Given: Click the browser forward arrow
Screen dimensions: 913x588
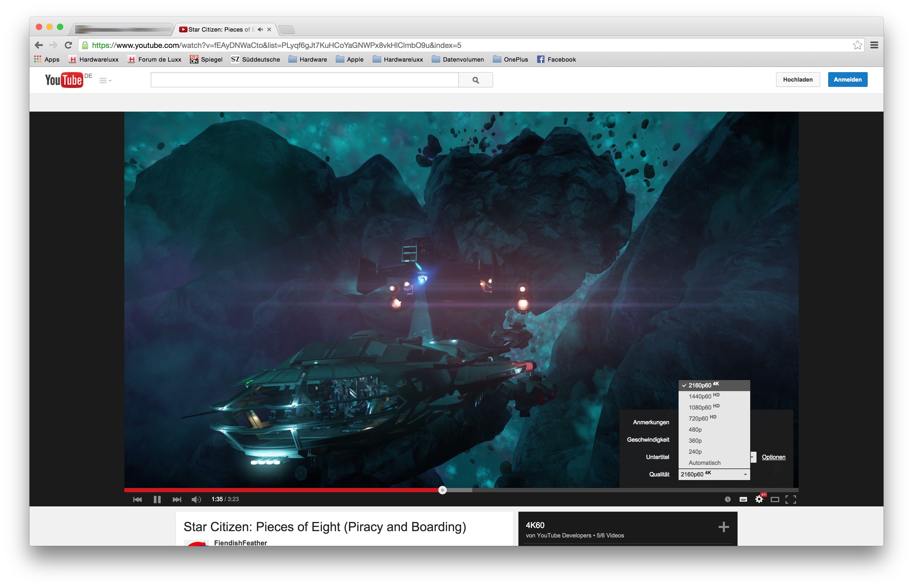Looking at the screenshot, I should (x=53, y=45).
